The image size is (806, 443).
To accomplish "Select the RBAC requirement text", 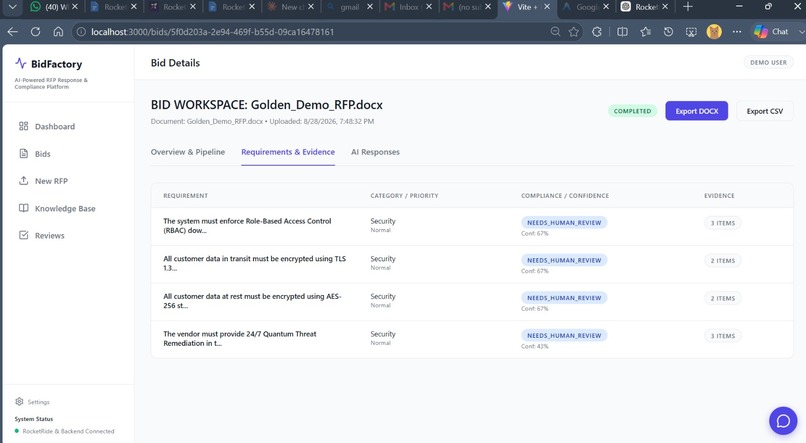I will click(x=247, y=226).
